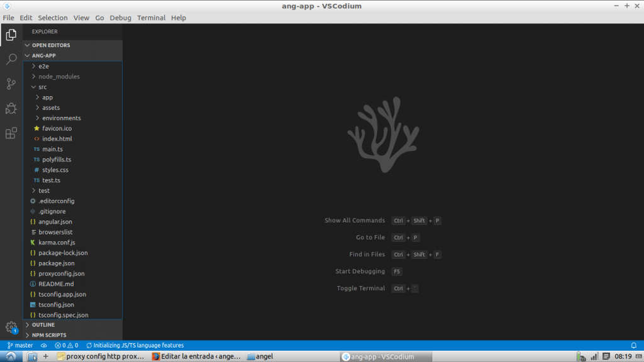Expand the node_modules folder
This screenshot has width=644, height=362.
click(x=34, y=77)
